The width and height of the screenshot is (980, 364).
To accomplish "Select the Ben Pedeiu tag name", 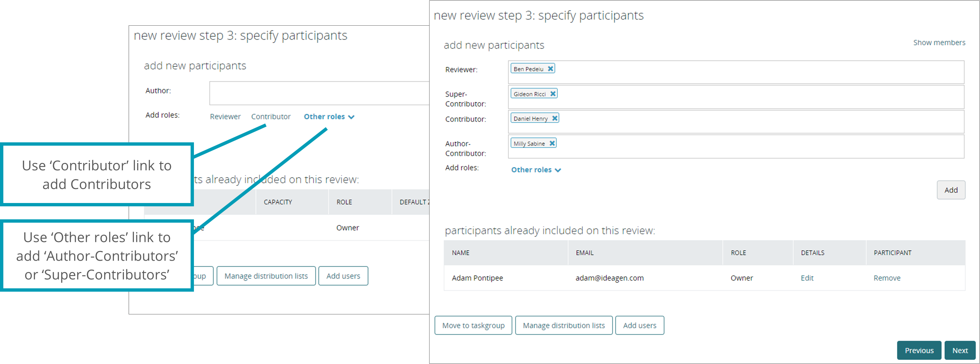I will point(528,69).
